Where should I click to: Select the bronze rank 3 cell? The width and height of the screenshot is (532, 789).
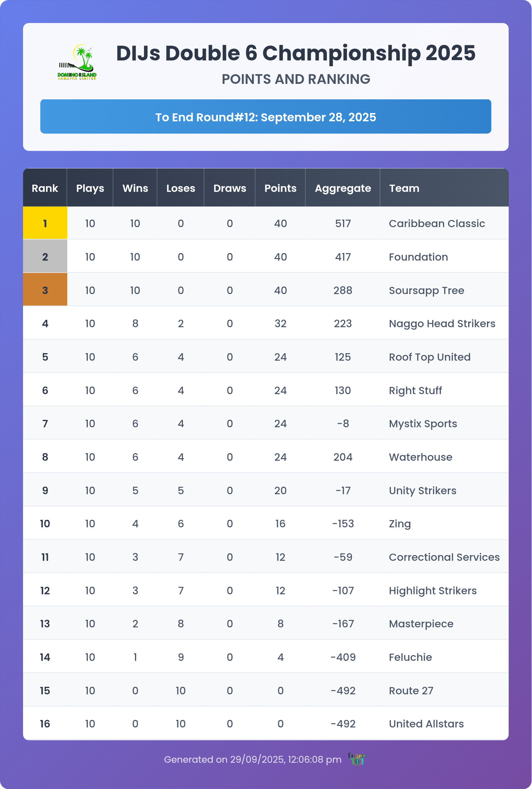tap(45, 290)
